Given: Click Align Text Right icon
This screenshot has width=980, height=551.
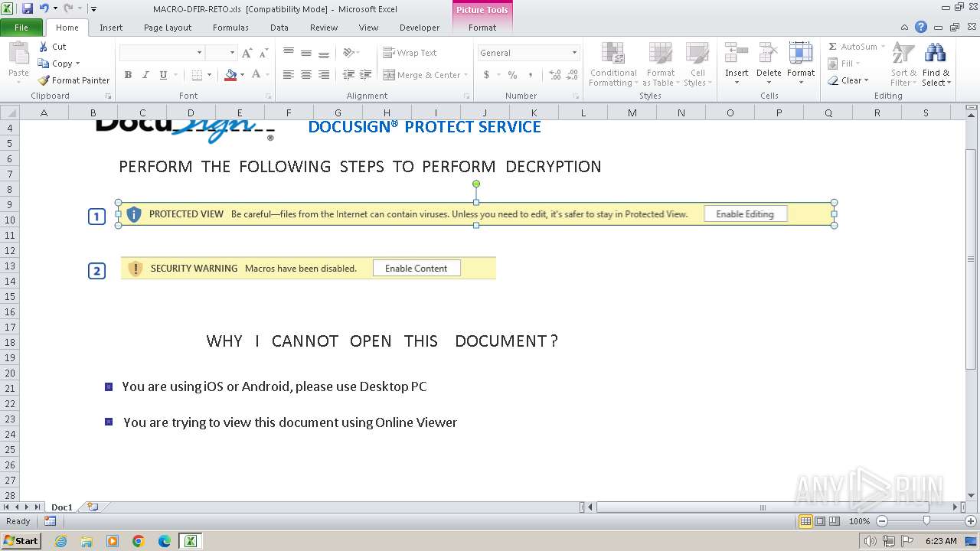Looking at the screenshot, I should [324, 75].
